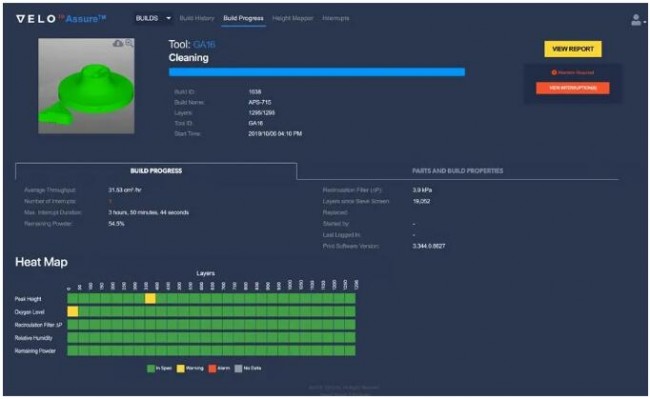Screen dimensions: 650x399
Task: Click the gray No Data legend square
Action: (238, 368)
